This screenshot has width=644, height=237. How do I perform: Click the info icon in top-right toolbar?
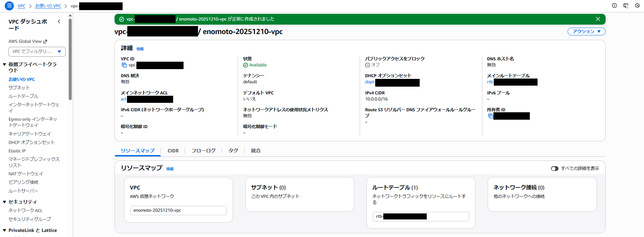click(x=614, y=6)
